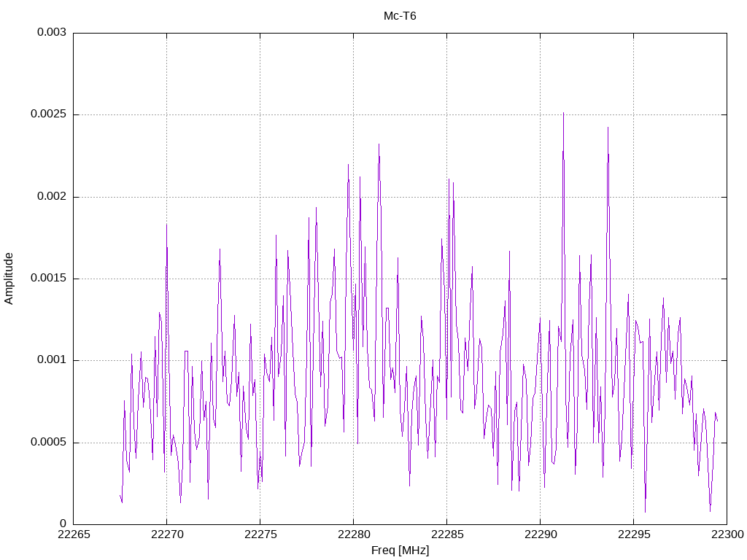This screenshot has height=560, width=747.
Task: Click y-axis tick label 0.001
Action: tap(52, 360)
